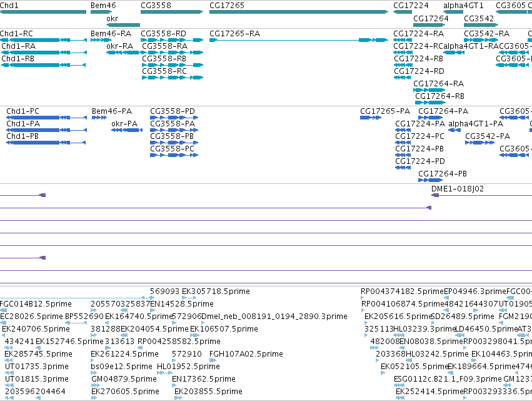The image size is (532, 401).
Task: Select the alpha4GT1-PA protein label
Action: 476,124
